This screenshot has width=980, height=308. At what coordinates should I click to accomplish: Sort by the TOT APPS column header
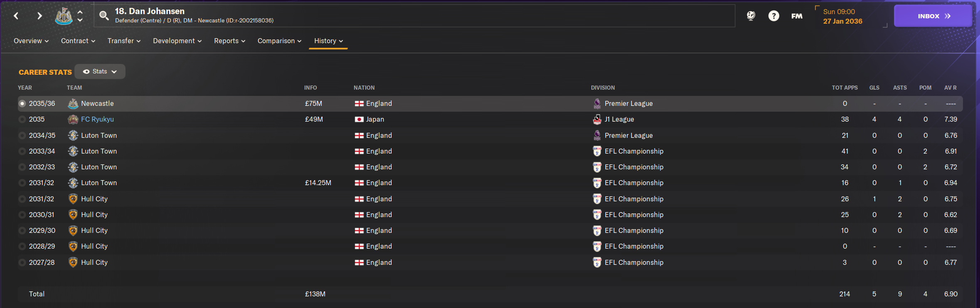pyautogui.click(x=845, y=88)
